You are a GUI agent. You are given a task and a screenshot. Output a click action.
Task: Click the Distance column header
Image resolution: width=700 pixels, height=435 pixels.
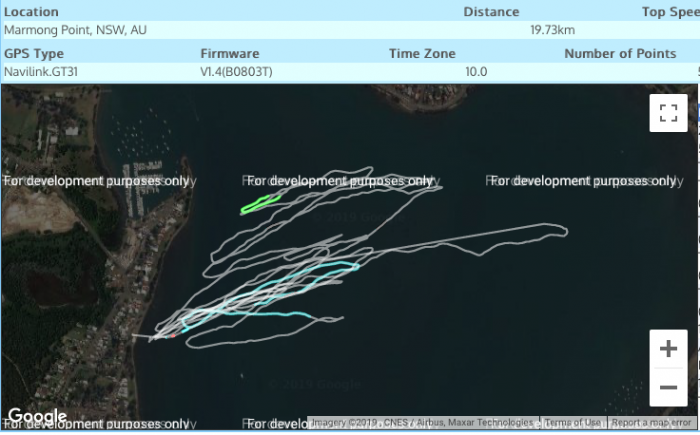click(x=491, y=12)
